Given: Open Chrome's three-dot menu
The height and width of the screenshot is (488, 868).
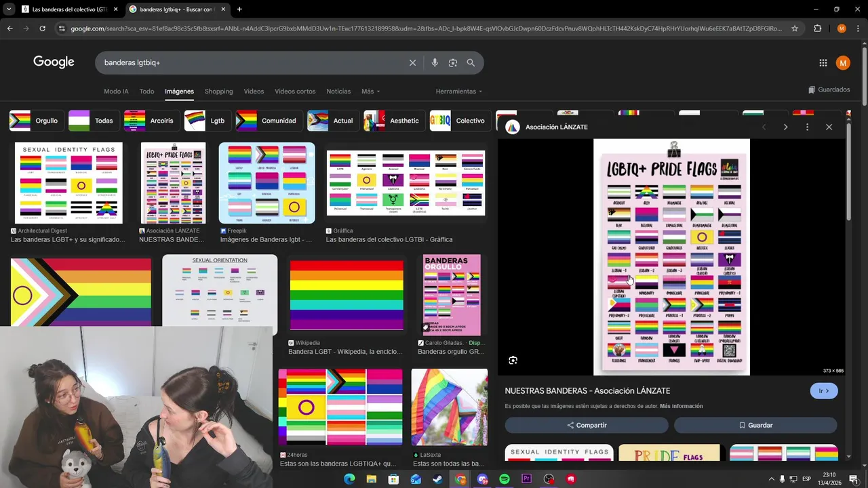Looking at the screenshot, I should [858, 28].
